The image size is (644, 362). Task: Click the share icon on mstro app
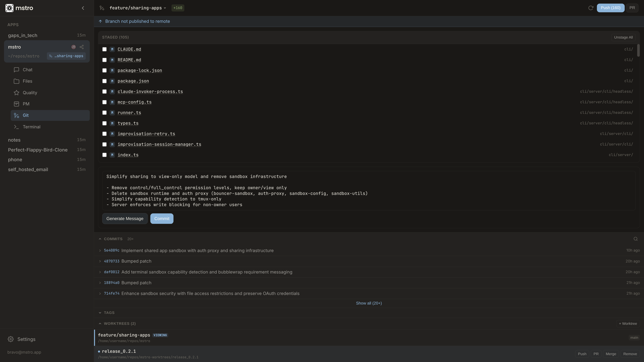[x=82, y=47]
